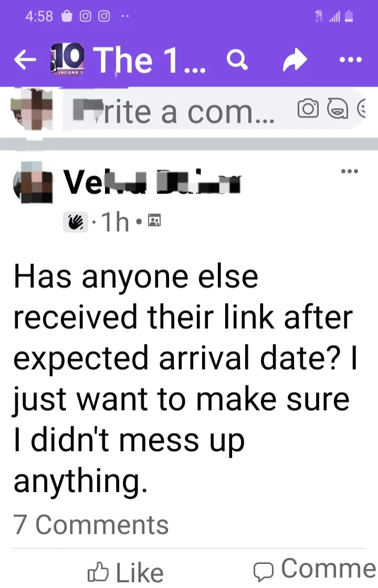The image size is (378, 588).
Task: Tap the Comment button under the post
Action: pos(316,569)
